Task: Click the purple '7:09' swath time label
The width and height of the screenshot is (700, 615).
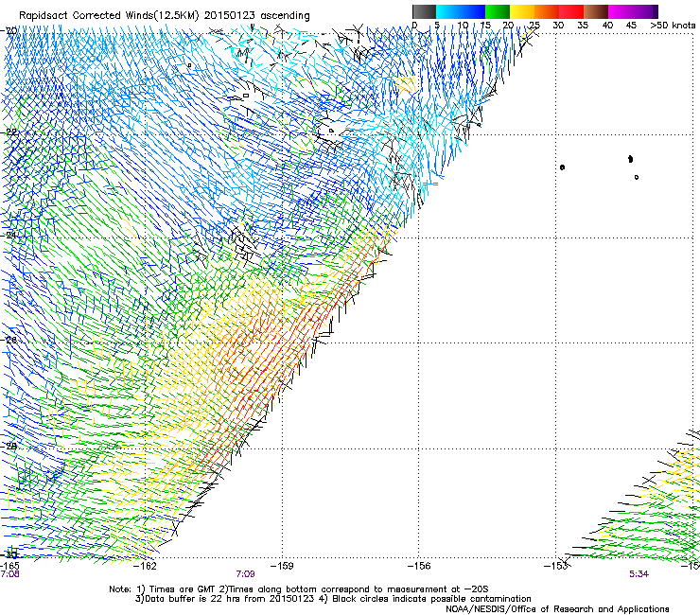Action: (x=246, y=574)
